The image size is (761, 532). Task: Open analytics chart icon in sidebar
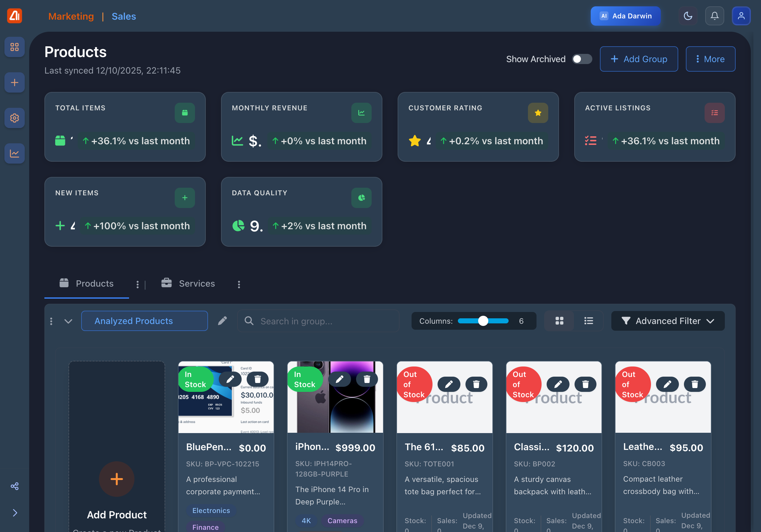pyautogui.click(x=15, y=153)
